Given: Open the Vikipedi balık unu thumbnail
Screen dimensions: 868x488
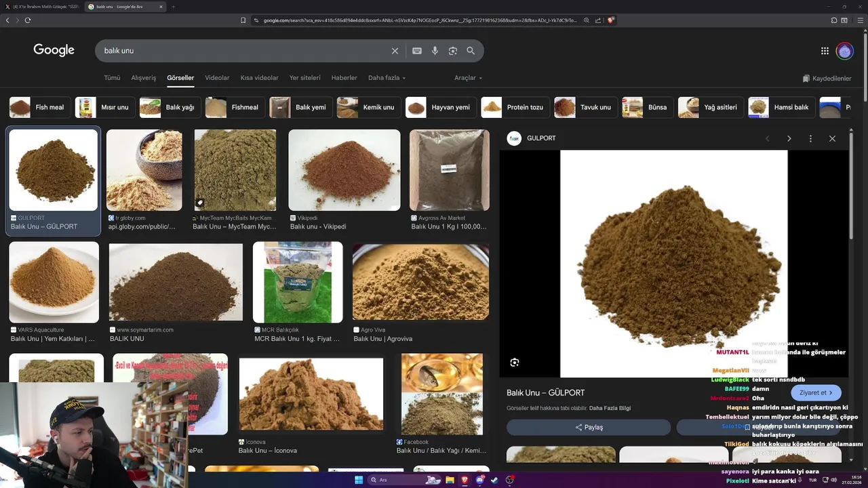Looking at the screenshot, I should [344, 170].
